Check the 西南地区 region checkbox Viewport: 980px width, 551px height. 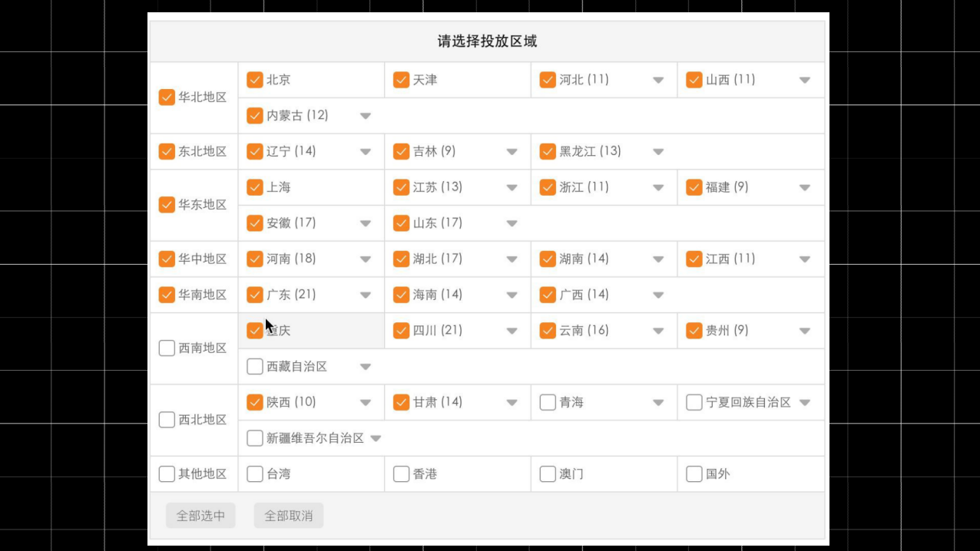167,348
